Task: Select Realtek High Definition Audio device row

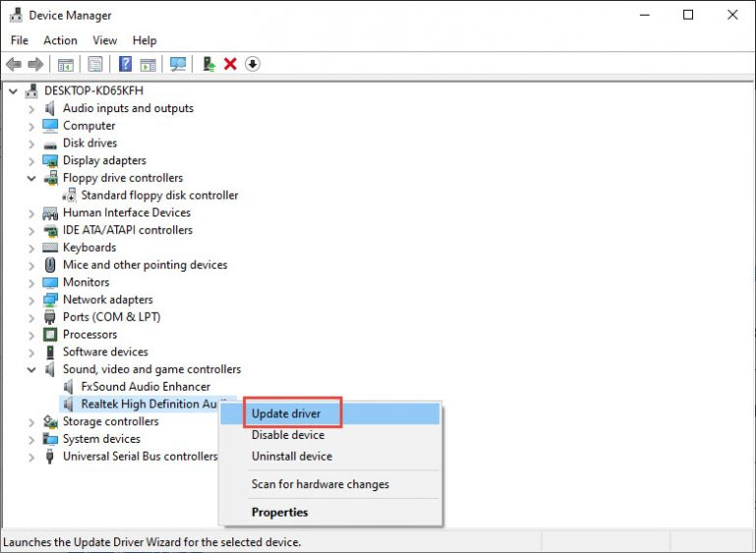Action: 149,404
